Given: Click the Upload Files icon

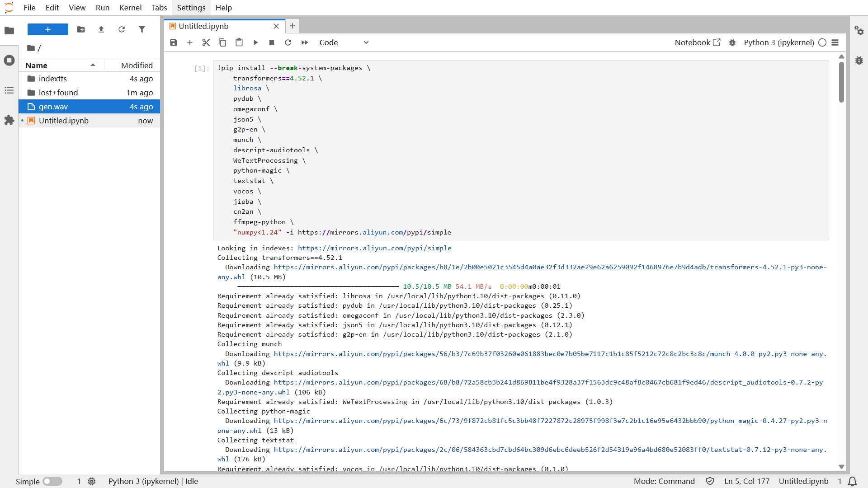Looking at the screenshot, I should (x=101, y=29).
